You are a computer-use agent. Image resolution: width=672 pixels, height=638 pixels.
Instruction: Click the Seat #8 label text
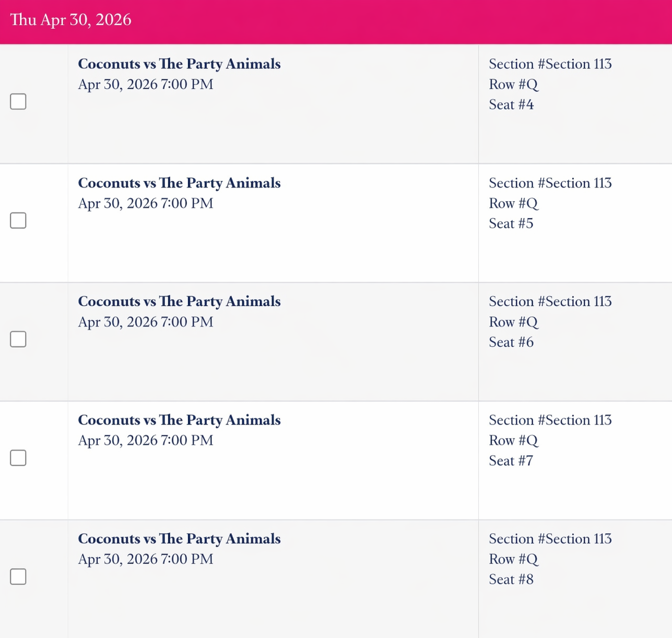(x=511, y=579)
